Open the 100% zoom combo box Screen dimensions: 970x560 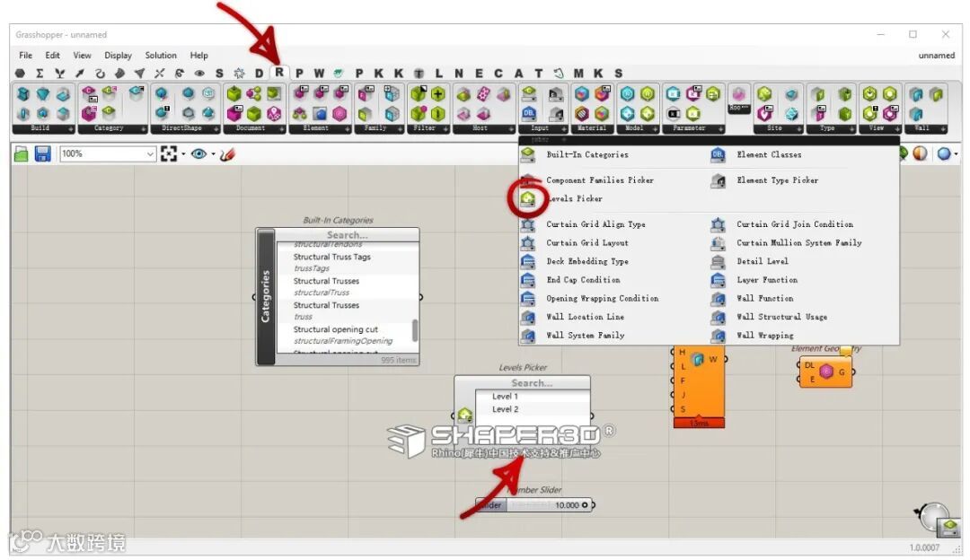(x=107, y=153)
